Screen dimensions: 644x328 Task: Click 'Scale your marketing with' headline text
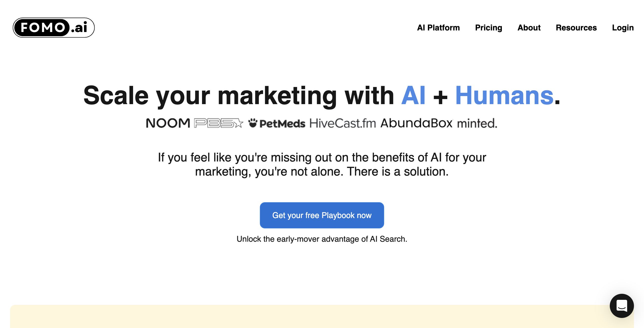(239, 96)
